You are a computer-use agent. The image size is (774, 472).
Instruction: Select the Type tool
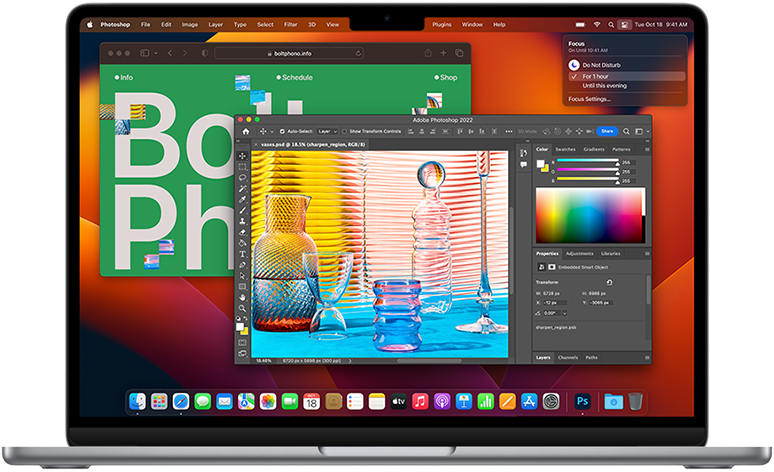pyautogui.click(x=242, y=254)
